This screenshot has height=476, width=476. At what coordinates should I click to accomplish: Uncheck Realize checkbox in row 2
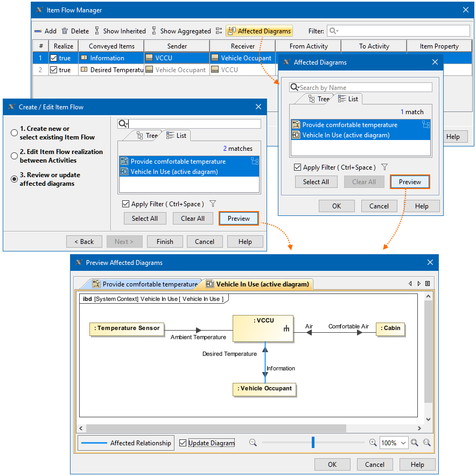54,70
